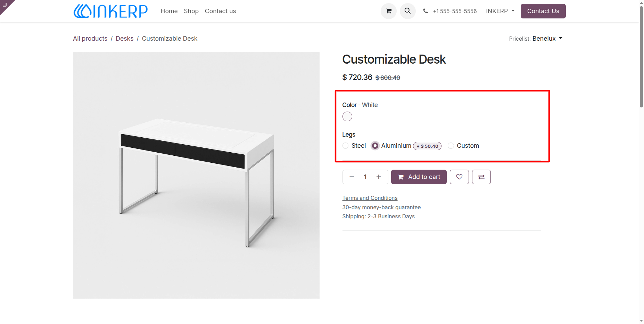The width and height of the screenshot is (644, 324).
Task: Open the INKERP user dropdown
Action: point(500,11)
